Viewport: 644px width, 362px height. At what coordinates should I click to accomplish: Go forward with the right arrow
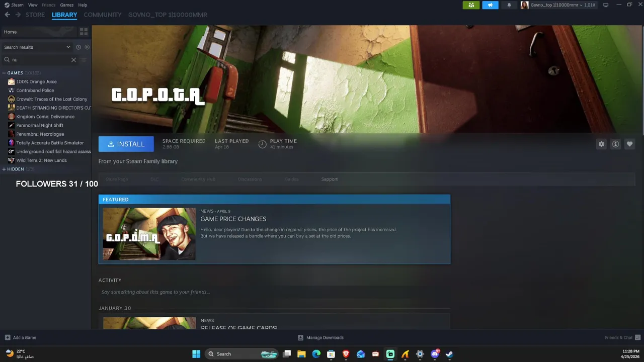click(x=18, y=15)
